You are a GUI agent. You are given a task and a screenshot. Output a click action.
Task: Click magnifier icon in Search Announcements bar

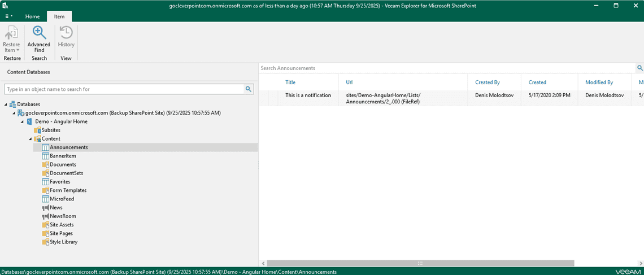pos(640,68)
